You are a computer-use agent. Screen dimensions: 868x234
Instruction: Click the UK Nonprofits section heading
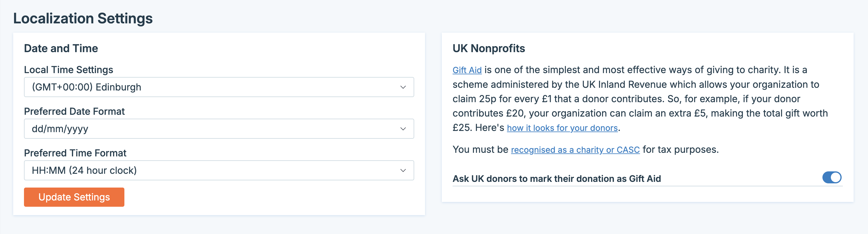pyautogui.click(x=489, y=49)
